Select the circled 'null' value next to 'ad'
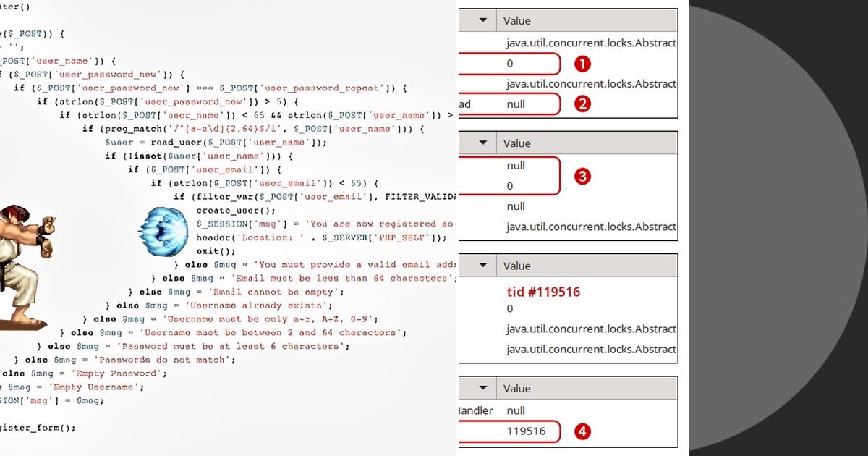Viewport: 868px width, 456px height. (x=515, y=104)
